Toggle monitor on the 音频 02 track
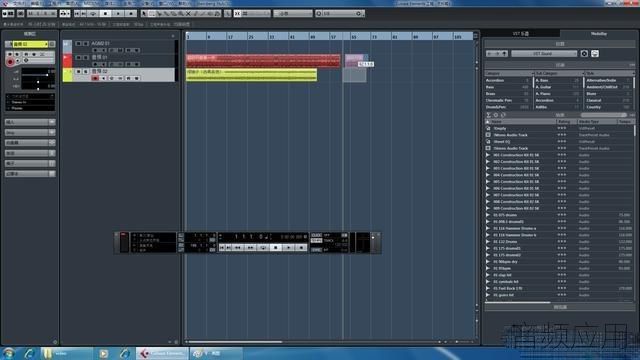 (104, 78)
